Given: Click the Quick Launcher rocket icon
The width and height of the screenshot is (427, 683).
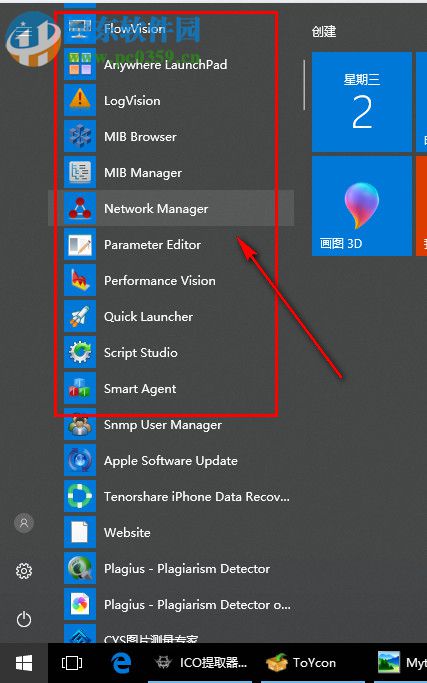Looking at the screenshot, I should (80, 316).
